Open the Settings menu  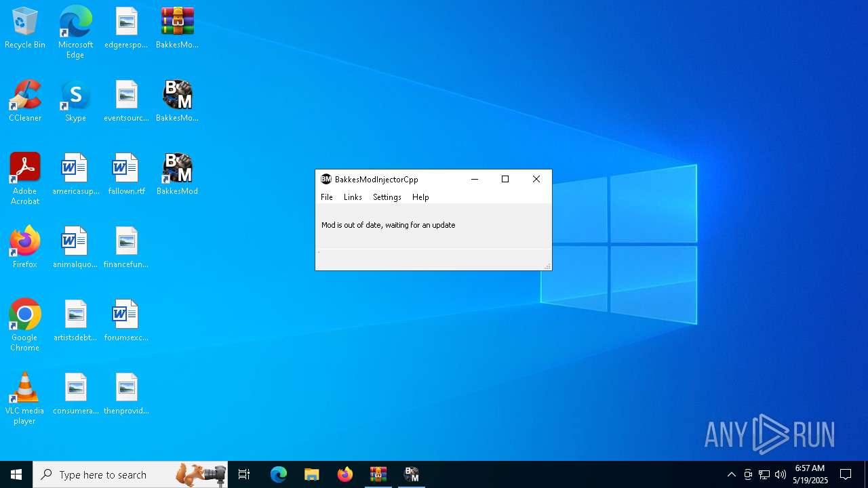(x=387, y=197)
